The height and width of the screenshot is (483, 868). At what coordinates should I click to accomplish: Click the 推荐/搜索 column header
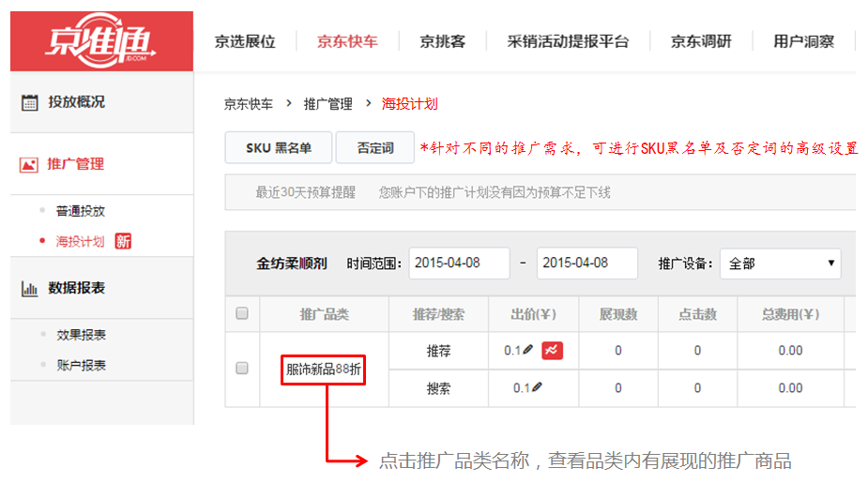tap(438, 315)
